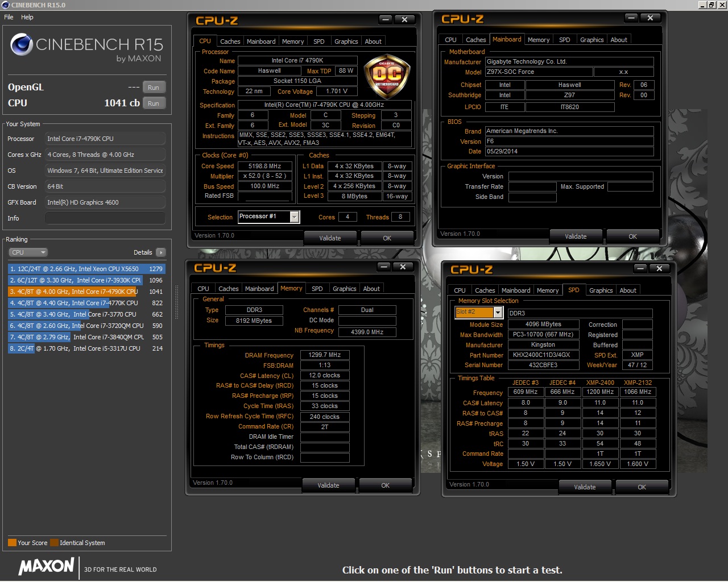The height and width of the screenshot is (582, 728).
Task: Switch to Mainboard tab in SPD window
Action: pos(516,290)
